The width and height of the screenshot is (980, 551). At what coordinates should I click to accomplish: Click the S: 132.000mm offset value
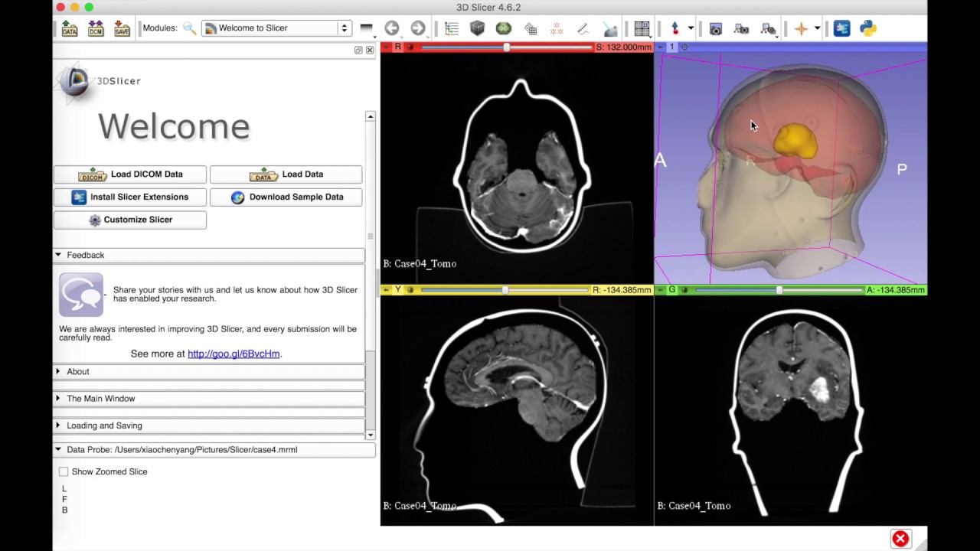pos(624,47)
